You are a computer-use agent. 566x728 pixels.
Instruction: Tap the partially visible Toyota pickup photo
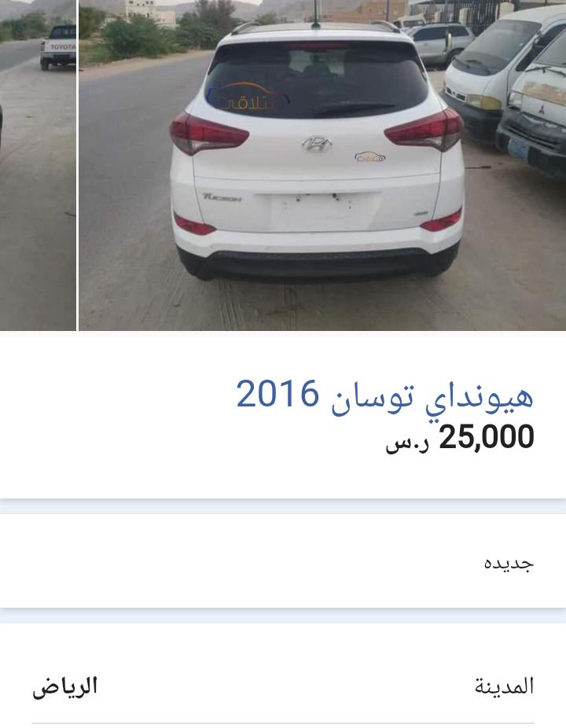point(38,165)
